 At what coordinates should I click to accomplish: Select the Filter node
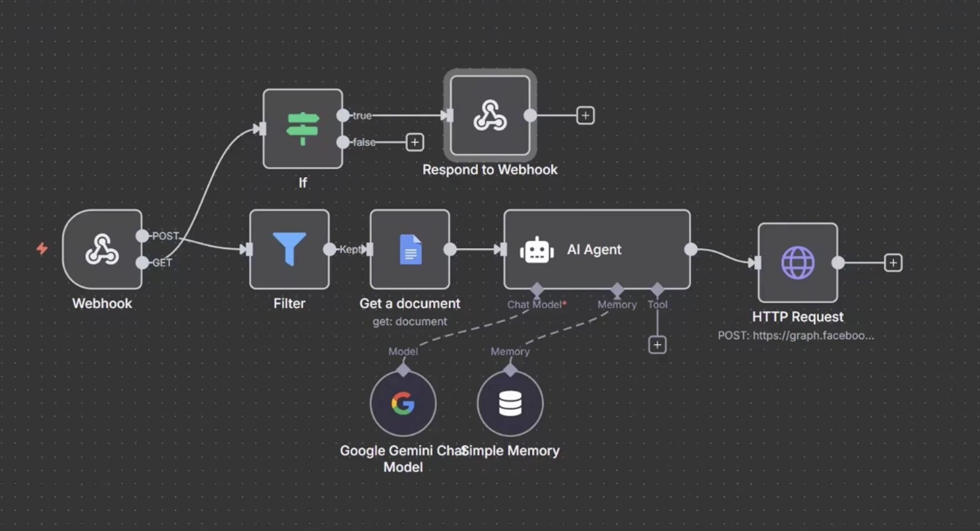289,249
